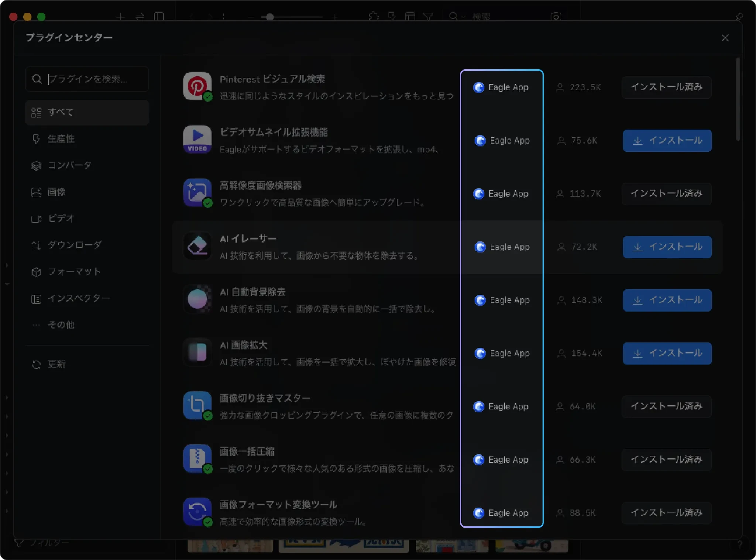Select the コンバータ category
Image resolution: width=756 pixels, height=560 pixels.
[87, 165]
